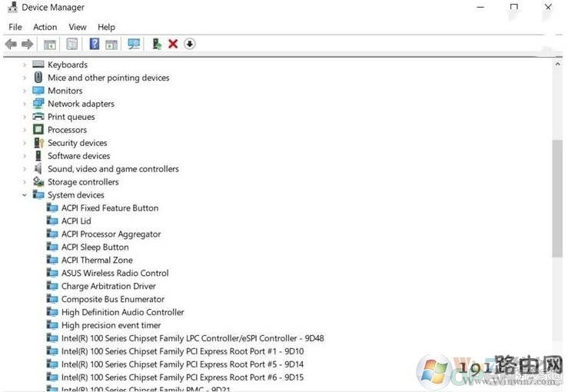The width and height of the screenshot is (568, 392).
Task: Open the Help menu
Action: [x=106, y=27]
